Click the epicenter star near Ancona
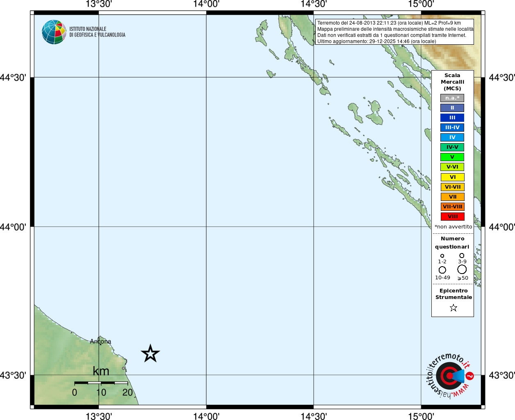This screenshot has width=515, height=420. pyautogui.click(x=150, y=353)
